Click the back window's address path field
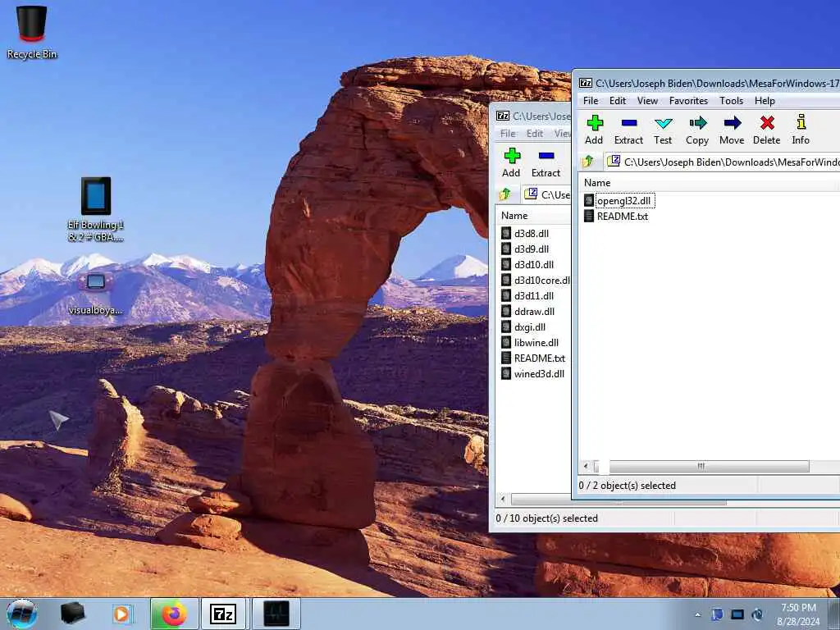This screenshot has width=840, height=630. [x=546, y=194]
